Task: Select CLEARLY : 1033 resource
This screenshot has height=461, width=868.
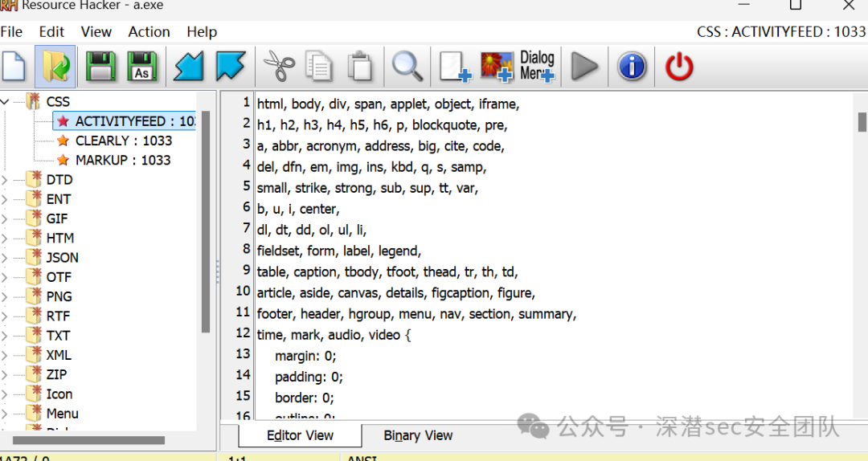Action: point(124,141)
